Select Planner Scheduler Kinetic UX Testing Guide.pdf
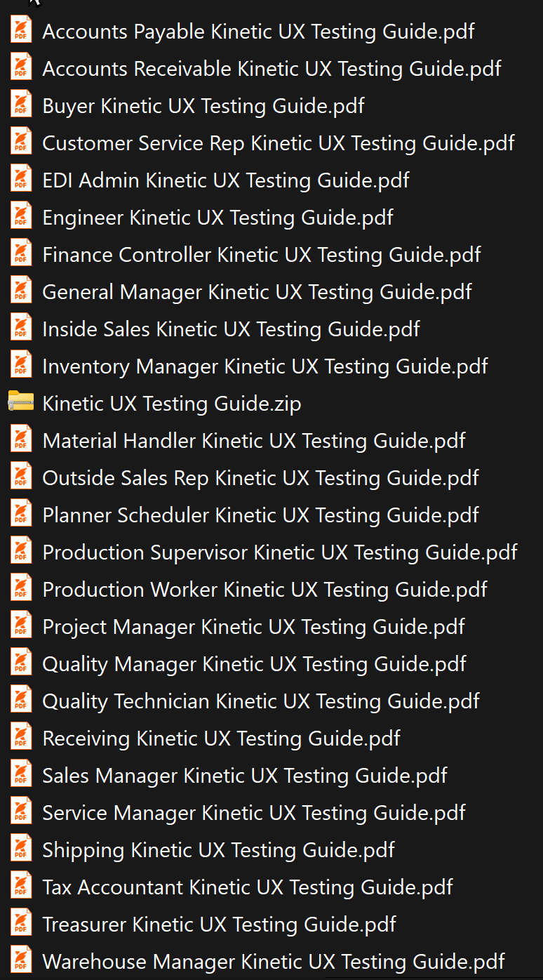 point(260,515)
